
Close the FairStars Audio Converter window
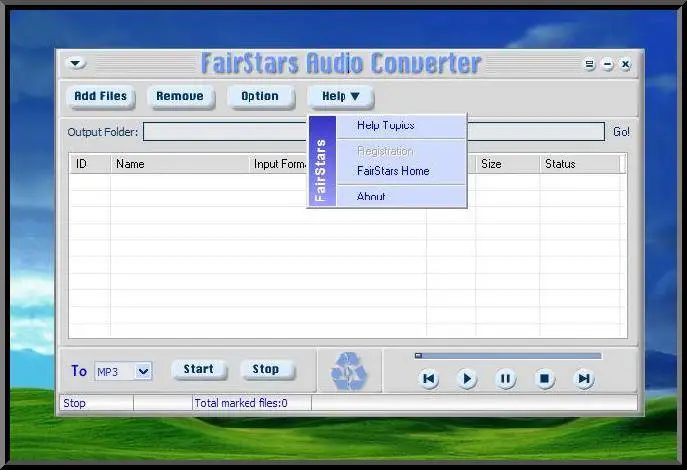(x=626, y=64)
